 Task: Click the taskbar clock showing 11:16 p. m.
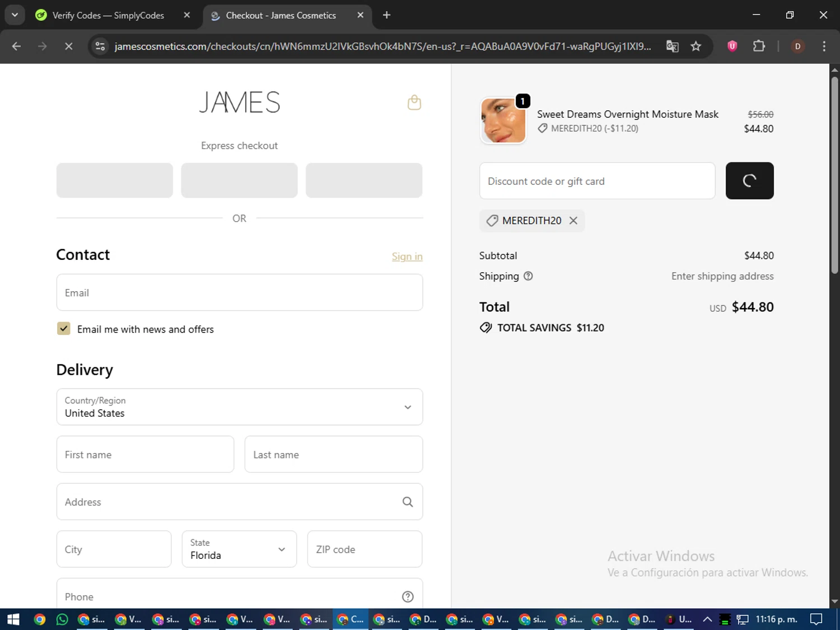[776, 619]
